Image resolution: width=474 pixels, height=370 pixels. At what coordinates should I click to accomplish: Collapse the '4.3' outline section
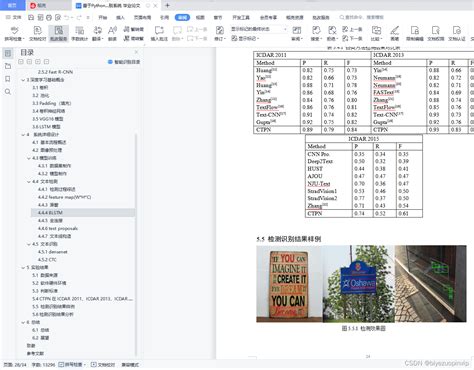pos(29,158)
